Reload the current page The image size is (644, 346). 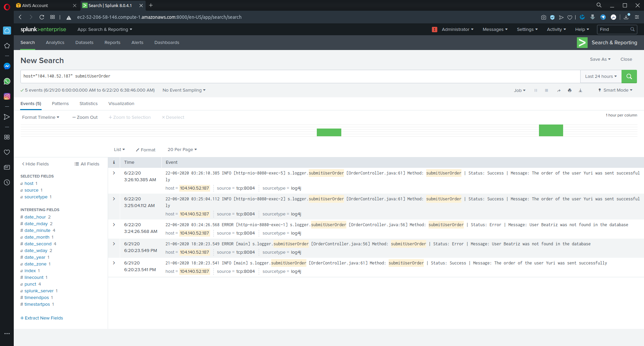42,17
